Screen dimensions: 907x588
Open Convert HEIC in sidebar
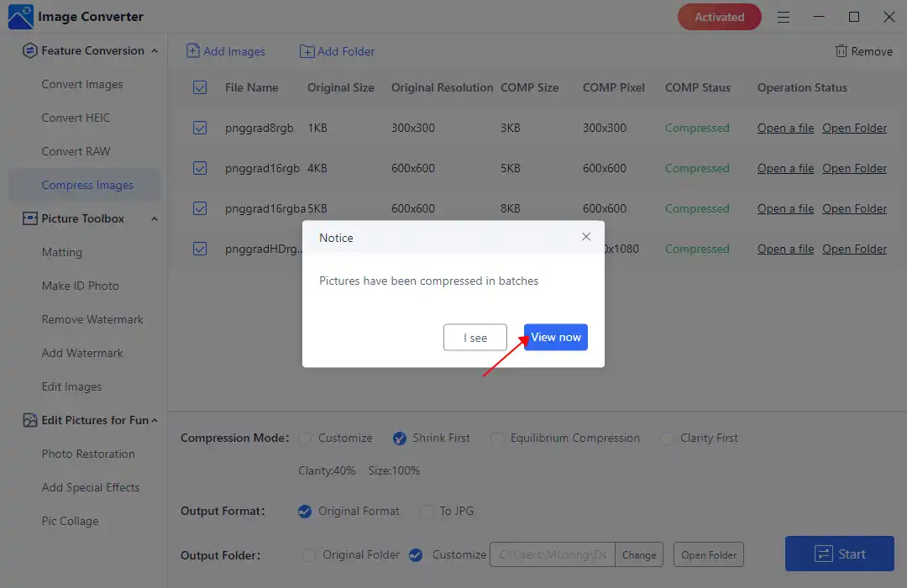point(76,118)
